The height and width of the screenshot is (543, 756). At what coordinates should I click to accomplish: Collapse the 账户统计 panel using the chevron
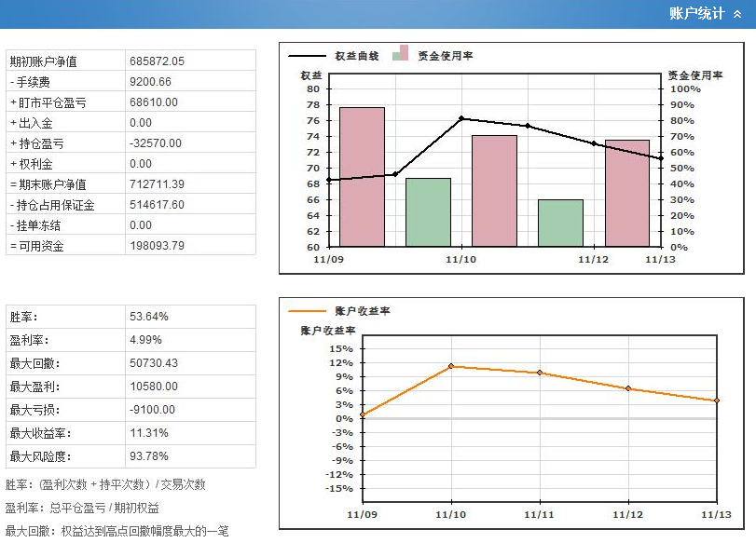coord(738,14)
